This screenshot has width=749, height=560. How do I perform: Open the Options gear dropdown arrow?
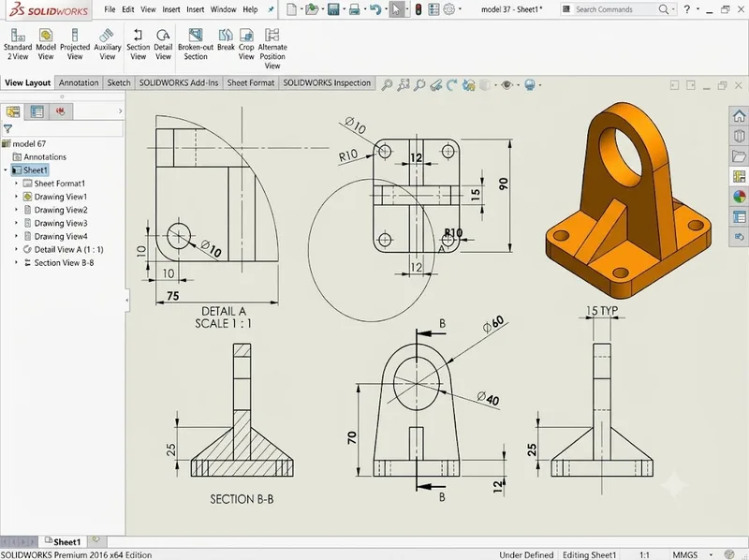tap(460, 9)
